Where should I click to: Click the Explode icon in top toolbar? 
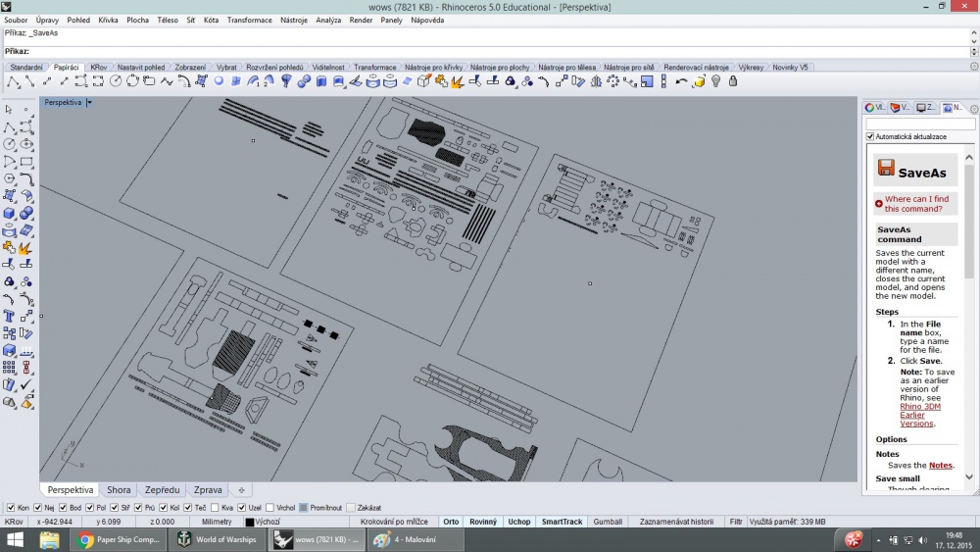click(458, 81)
